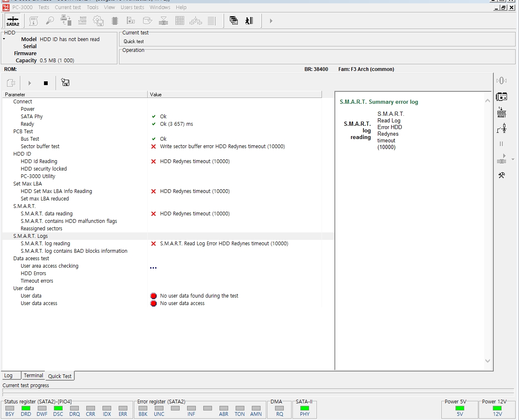Click the hourglass over lines toolbar icon
Screen dimensions: 519x420
pos(163,21)
